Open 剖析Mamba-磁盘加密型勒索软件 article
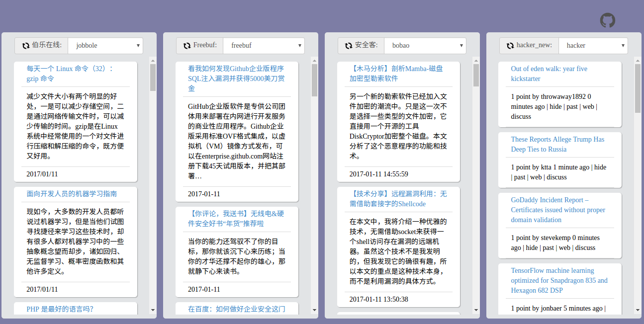644x324 pixels. click(396, 74)
